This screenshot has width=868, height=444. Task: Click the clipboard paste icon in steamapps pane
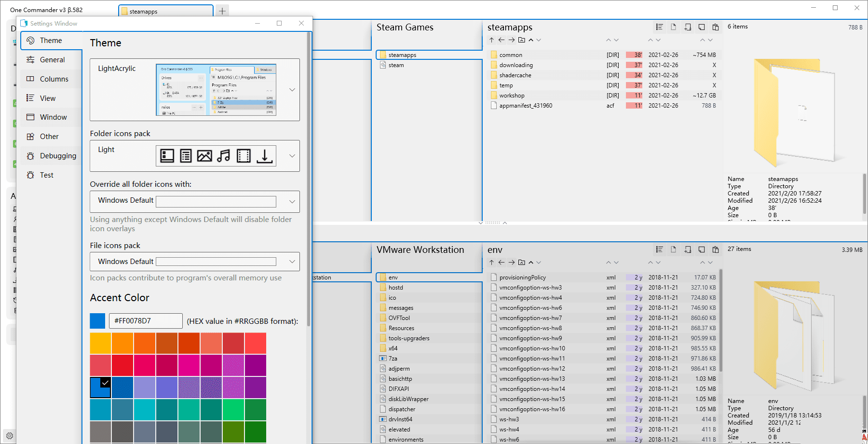point(716,27)
